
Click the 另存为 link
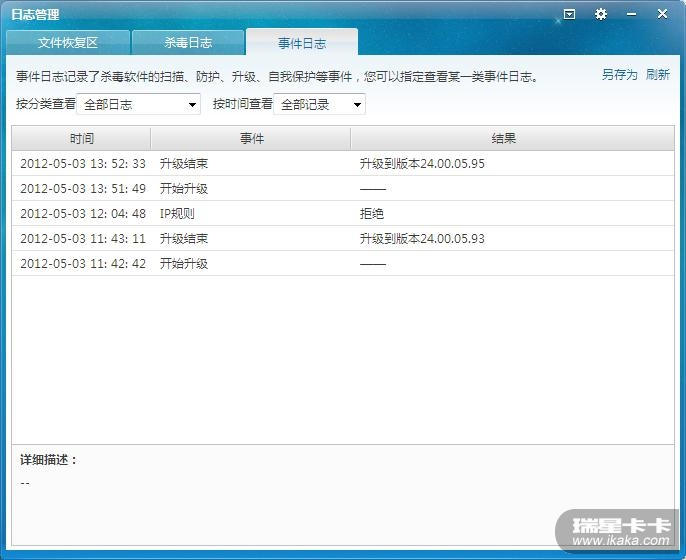[x=619, y=75]
